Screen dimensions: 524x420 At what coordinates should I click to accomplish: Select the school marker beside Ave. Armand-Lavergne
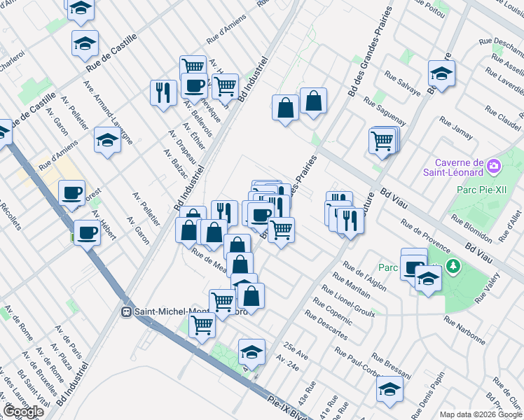[107, 140]
